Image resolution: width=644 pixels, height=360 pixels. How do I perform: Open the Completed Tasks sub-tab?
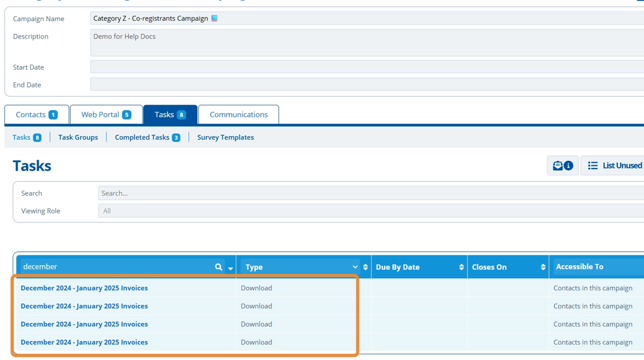tap(147, 137)
